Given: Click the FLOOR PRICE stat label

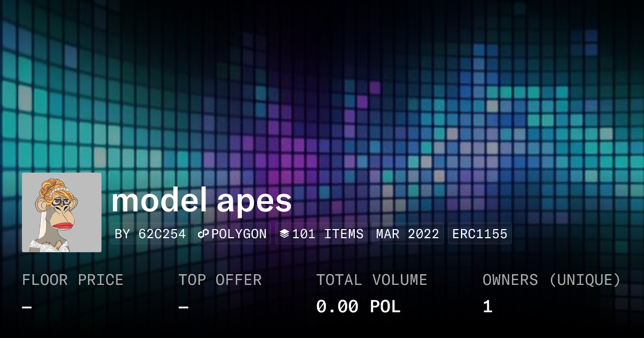Looking at the screenshot, I should tap(72, 280).
